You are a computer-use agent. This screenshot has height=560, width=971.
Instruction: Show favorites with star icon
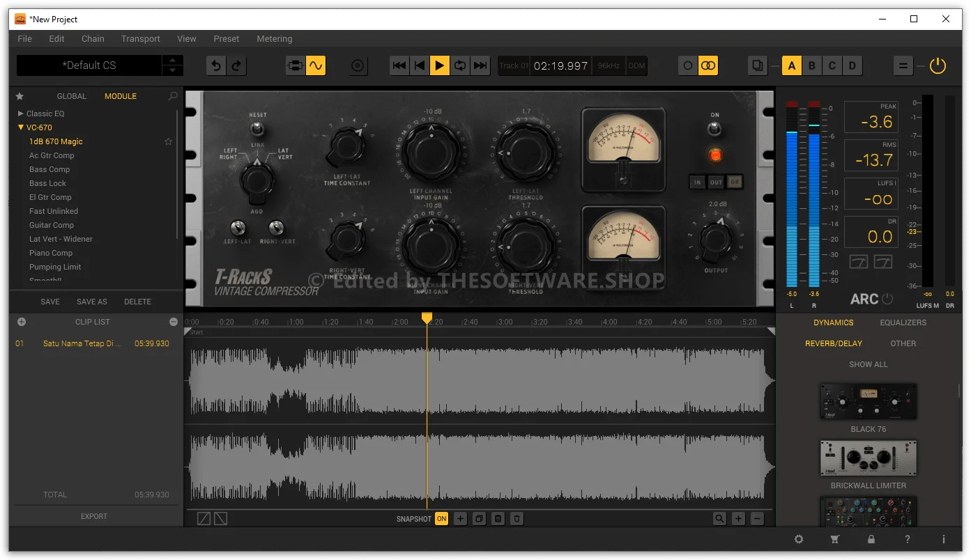[20, 96]
